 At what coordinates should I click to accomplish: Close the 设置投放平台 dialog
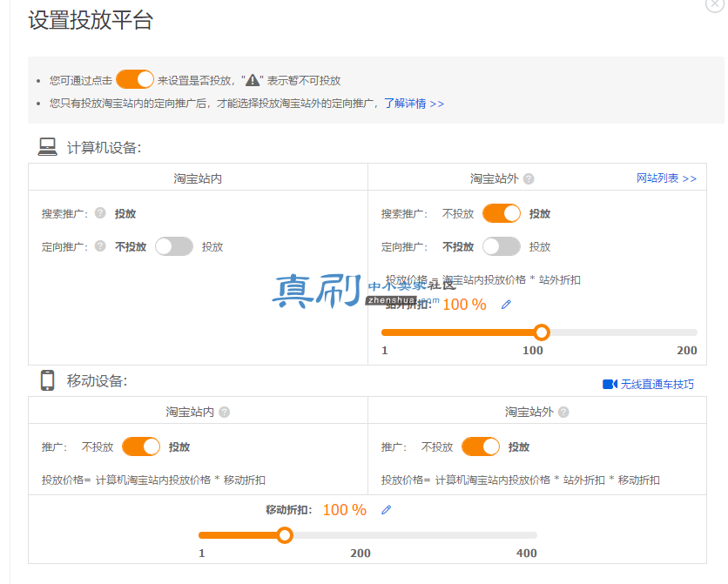[x=716, y=3]
